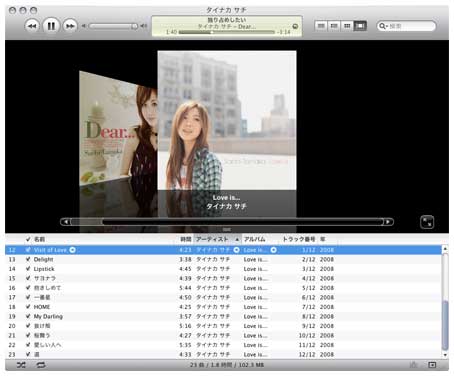Pause the currently playing song
454x376 pixels.
pos(51,26)
